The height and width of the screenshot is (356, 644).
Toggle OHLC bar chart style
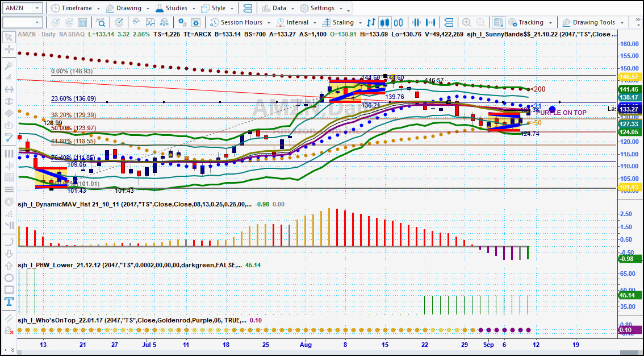tap(371, 22)
